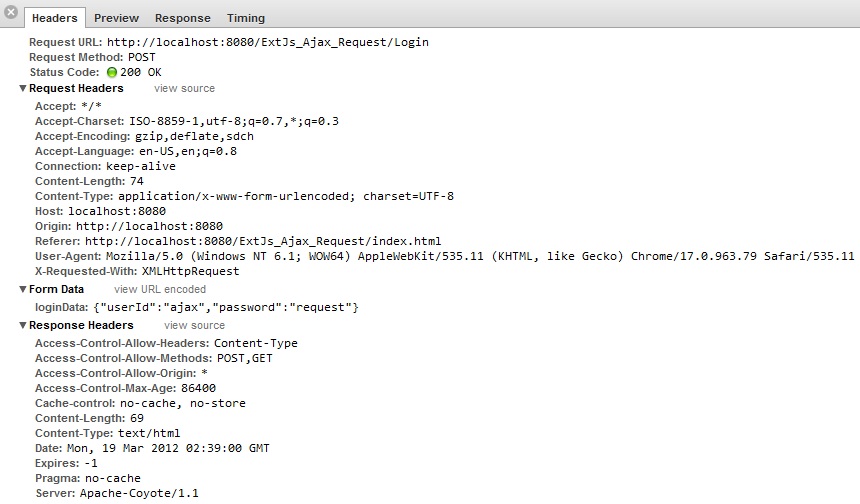Open the Timing tab
Image resolution: width=860 pixels, height=504 pixels.
(x=246, y=18)
